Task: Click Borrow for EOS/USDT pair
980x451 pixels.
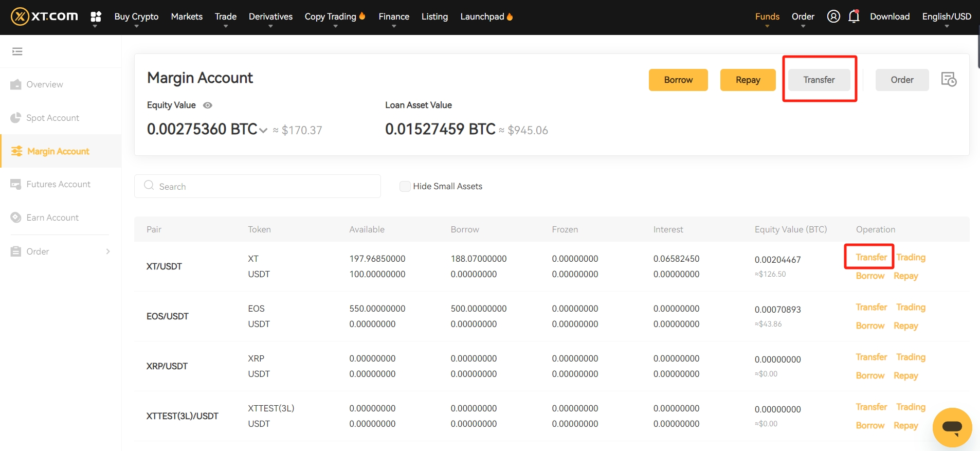Action: 870,326
